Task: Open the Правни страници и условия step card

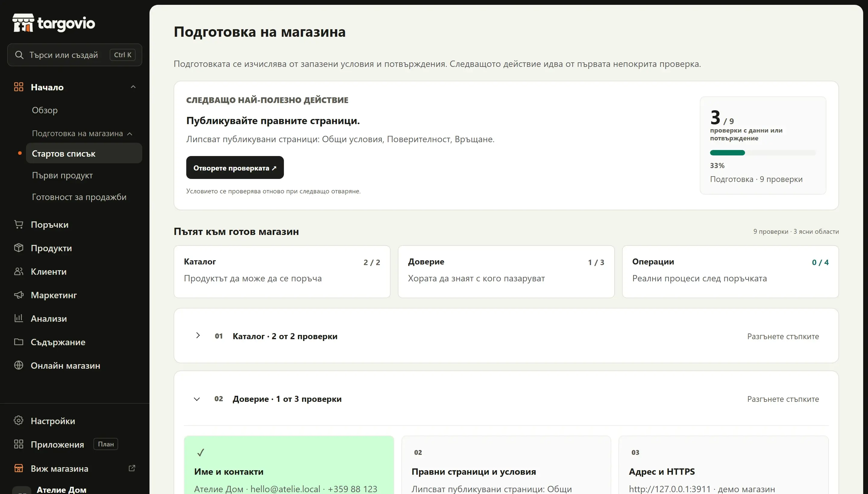Action: point(506,465)
